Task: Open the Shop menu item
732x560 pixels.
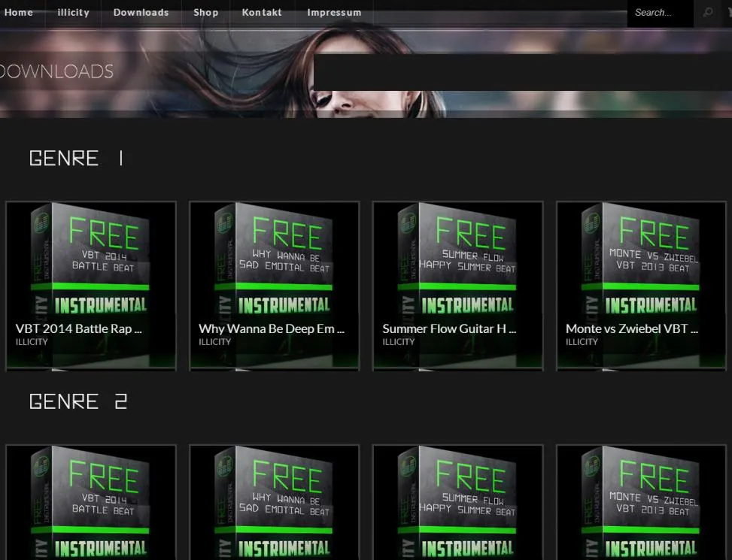Action: tap(206, 13)
